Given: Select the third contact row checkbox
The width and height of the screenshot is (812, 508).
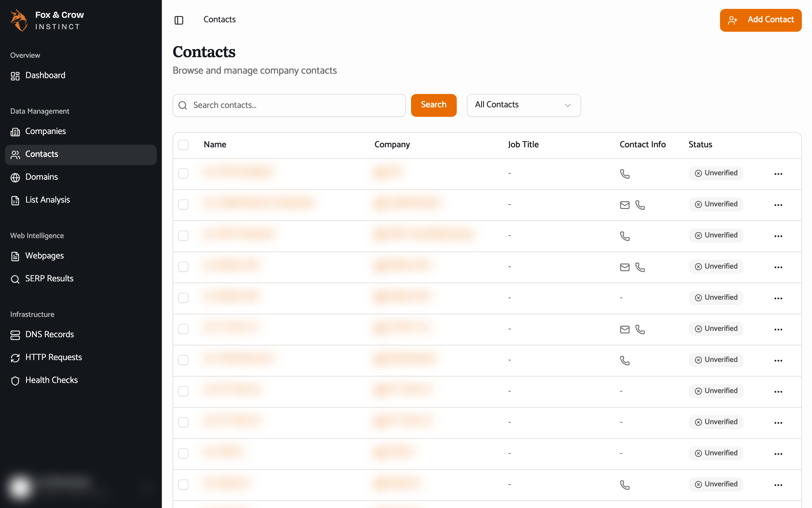Looking at the screenshot, I should (x=183, y=236).
